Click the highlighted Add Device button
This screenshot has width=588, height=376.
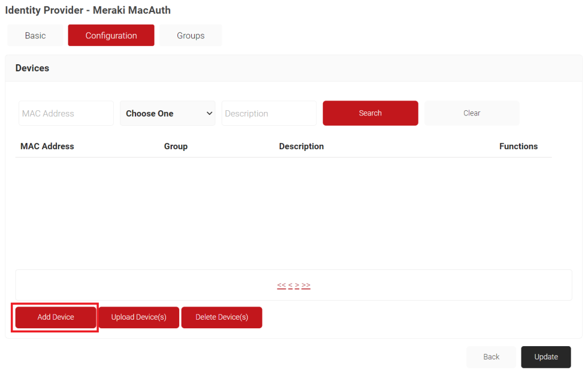(x=55, y=317)
